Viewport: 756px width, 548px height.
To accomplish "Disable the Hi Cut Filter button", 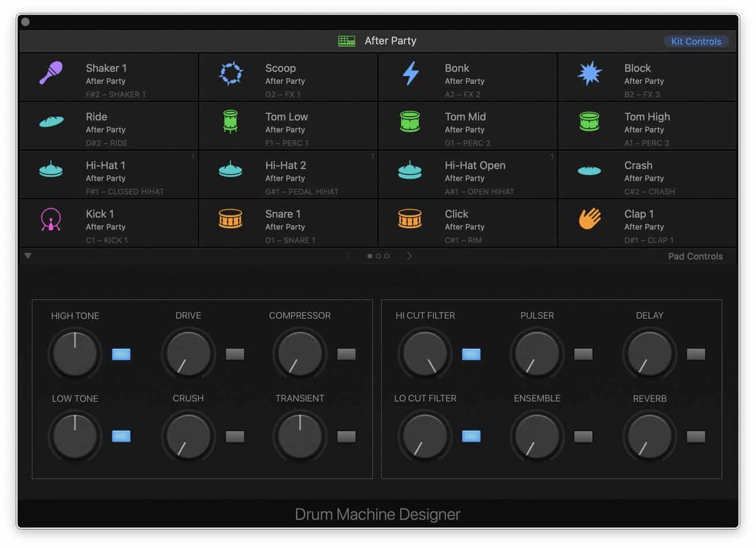I will coord(471,354).
